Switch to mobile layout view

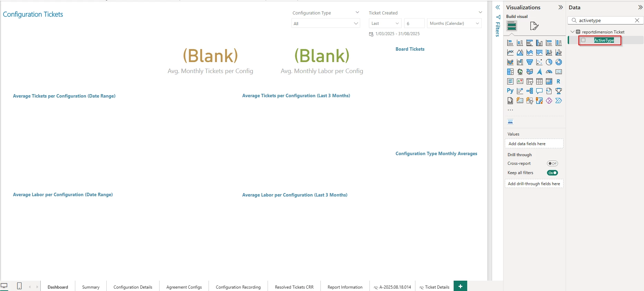tap(19, 286)
